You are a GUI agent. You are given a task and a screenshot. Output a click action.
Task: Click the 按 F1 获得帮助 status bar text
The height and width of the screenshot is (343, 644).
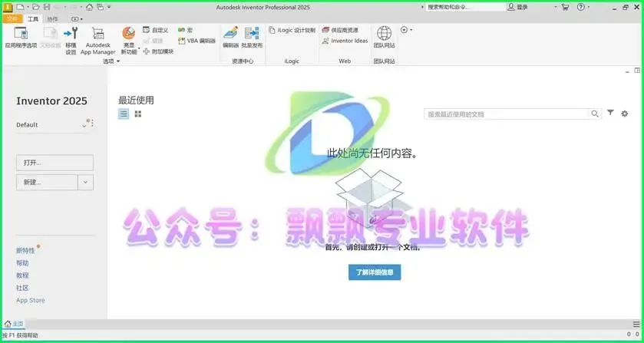(x=21, y=335)
